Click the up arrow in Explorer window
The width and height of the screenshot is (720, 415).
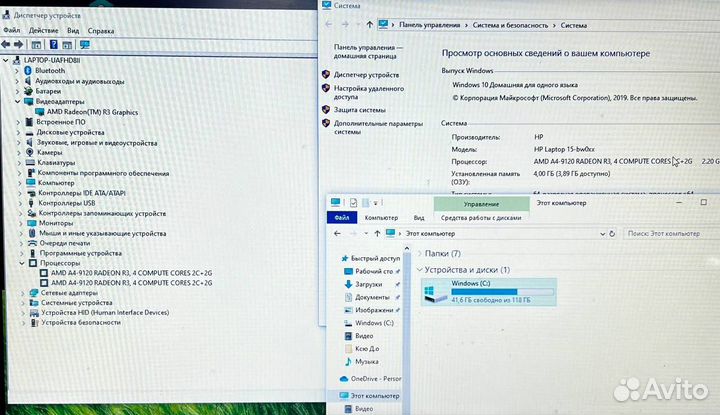(x=377, y=234)
